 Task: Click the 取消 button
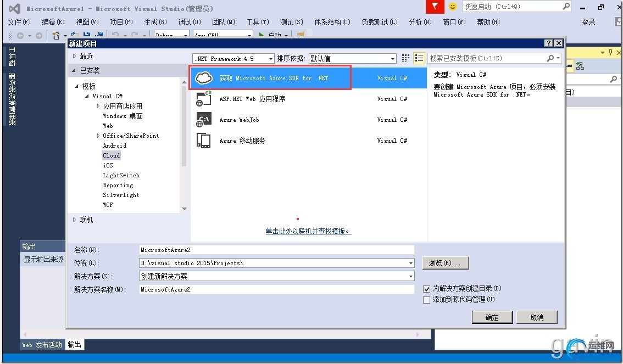pos(537,317)
